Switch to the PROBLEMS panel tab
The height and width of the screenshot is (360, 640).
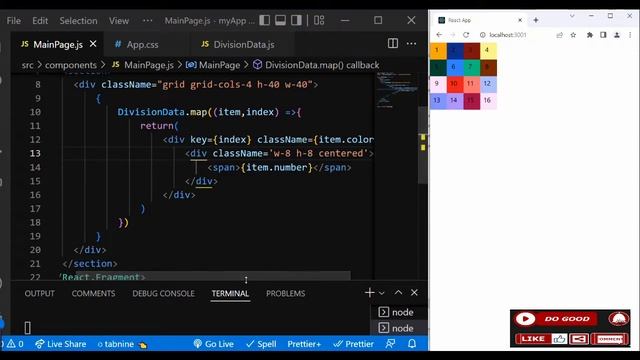pos(285,293)
